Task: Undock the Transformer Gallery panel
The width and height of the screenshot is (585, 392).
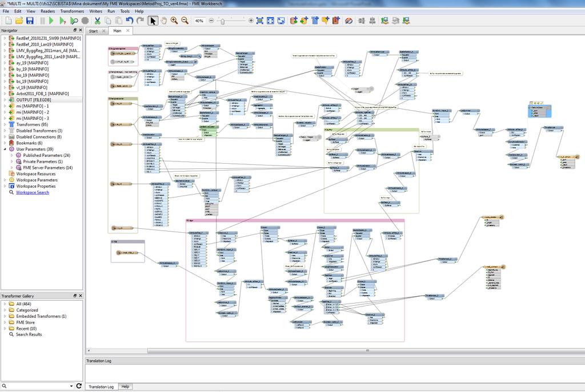Action: (75, 296)
